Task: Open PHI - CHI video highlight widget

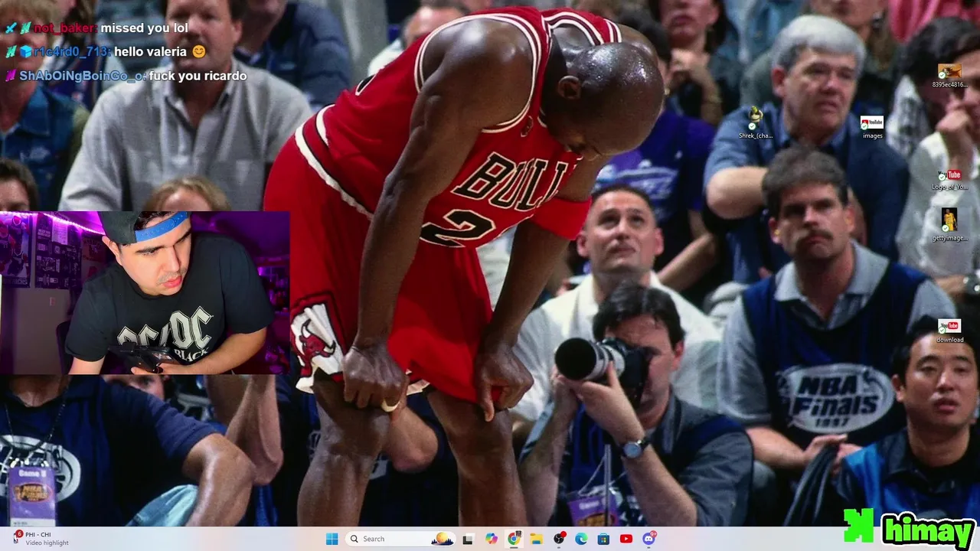Action: point(41,539)
